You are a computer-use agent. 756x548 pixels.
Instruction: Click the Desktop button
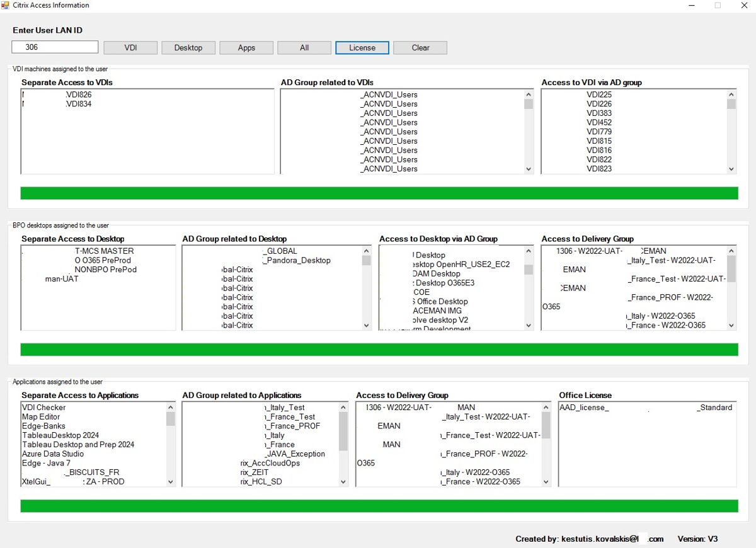click(x=188, y=48)
